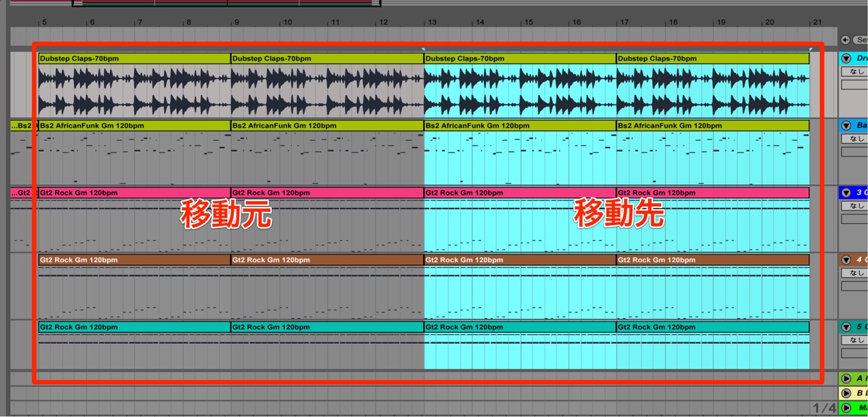Click the back arrow icon beside Set
The height and width of the screenshot is (417, 868).
(x=845, y=40)
